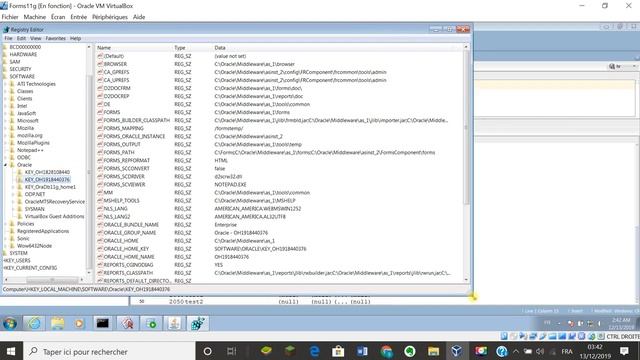Click the values list vertical scrollbar thumb

tap(466, 127)
